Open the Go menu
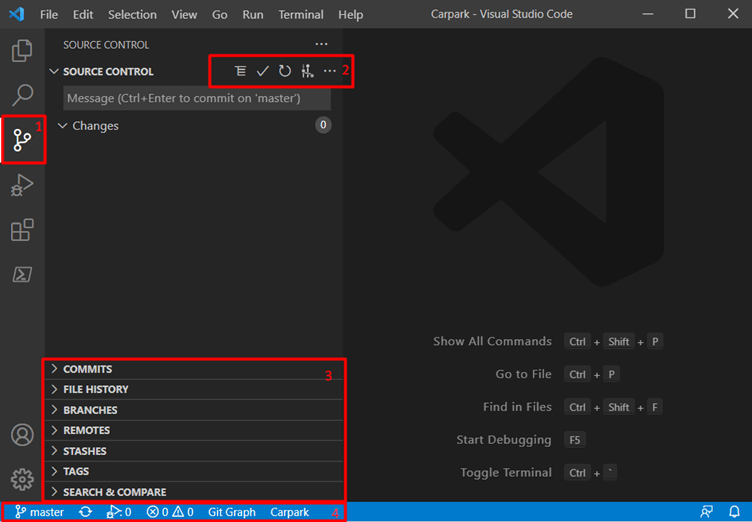752x522 pixels. click(220, 14)
